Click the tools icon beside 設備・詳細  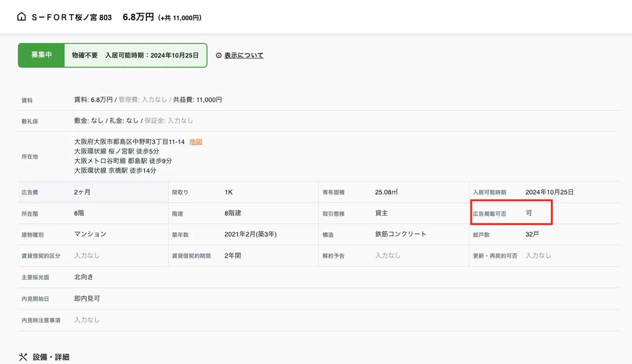23,357
